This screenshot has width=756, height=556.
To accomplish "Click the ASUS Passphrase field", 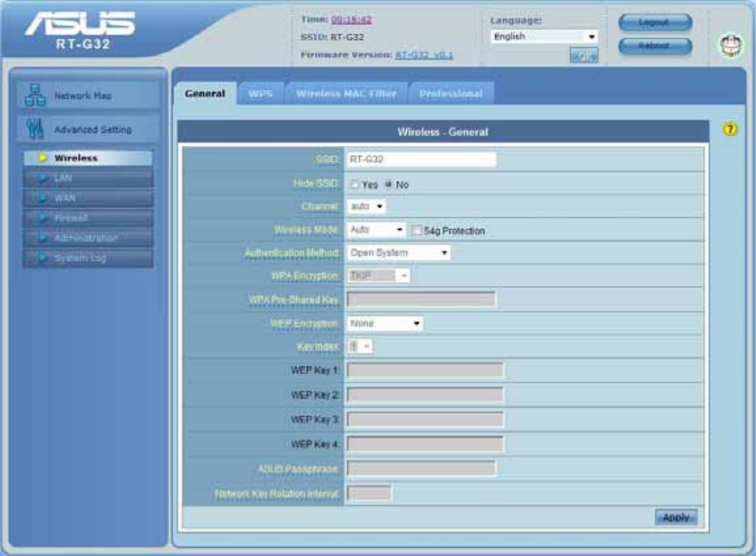I will click(x=422, y=468).
